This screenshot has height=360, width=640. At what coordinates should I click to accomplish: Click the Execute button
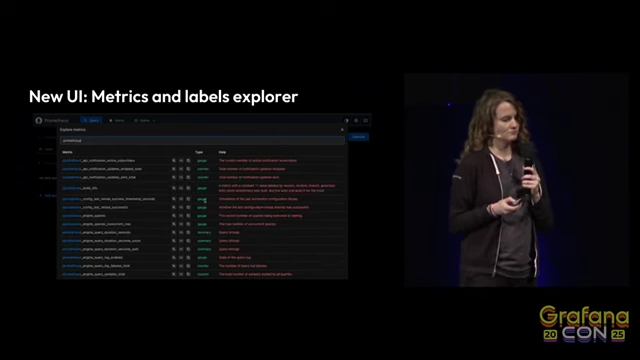[x=359, y=137]
